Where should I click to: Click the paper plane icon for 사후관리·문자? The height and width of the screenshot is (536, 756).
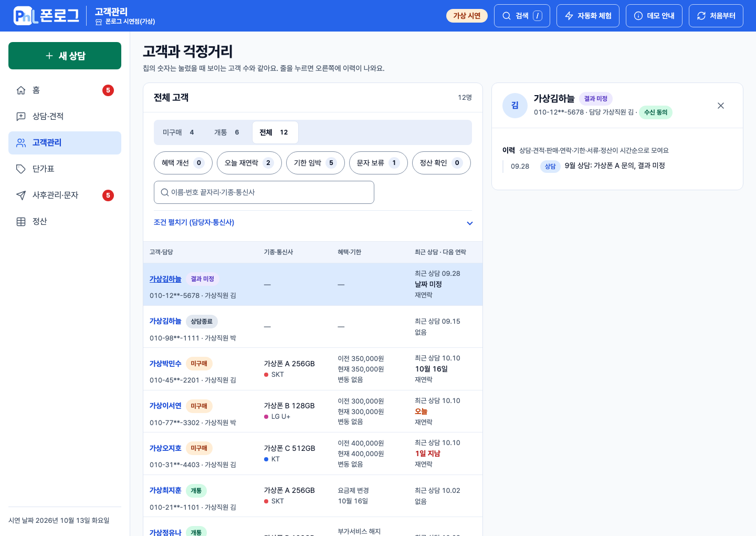(21, 195)
